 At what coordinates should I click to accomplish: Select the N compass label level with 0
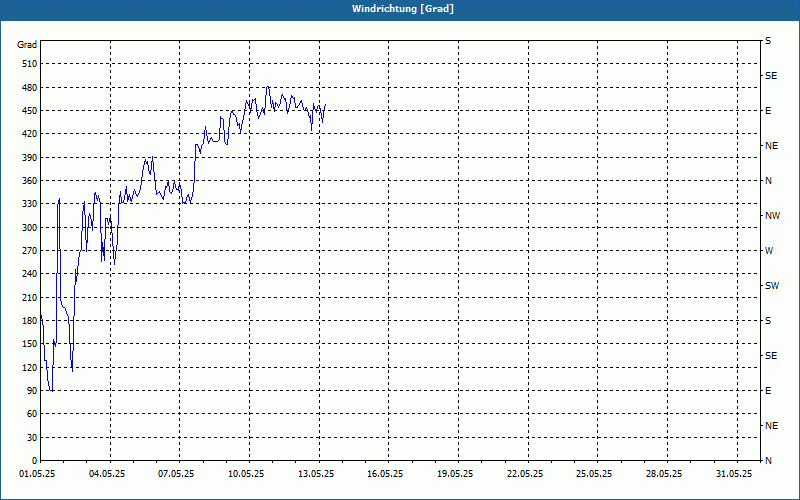click(768, 461)
